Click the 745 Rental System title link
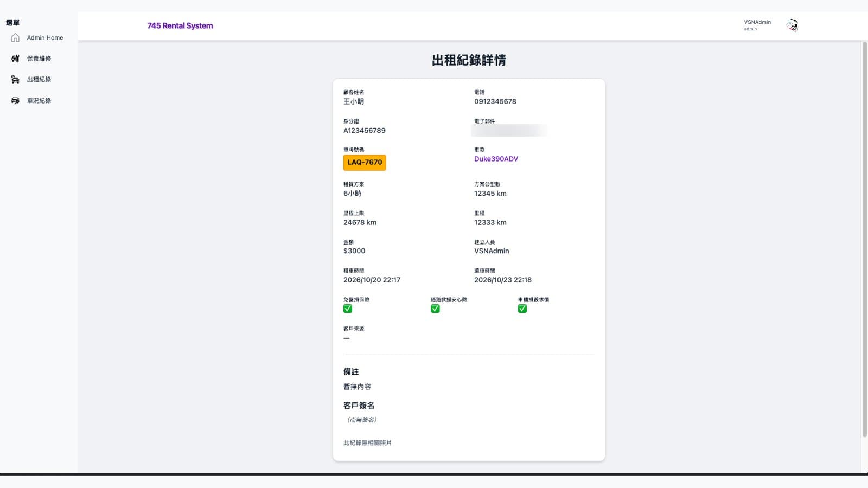The height and width of the screenshot is (488, 868). point(180,25)
